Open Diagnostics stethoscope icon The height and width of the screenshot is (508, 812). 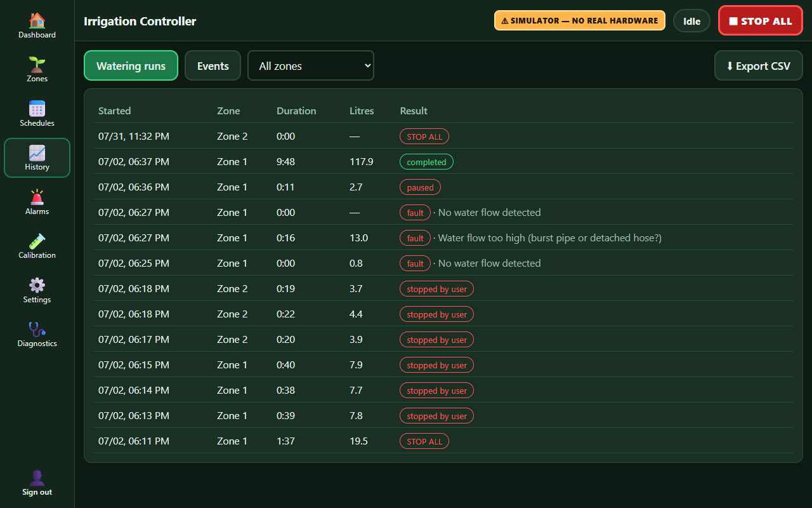pos(37,330)
